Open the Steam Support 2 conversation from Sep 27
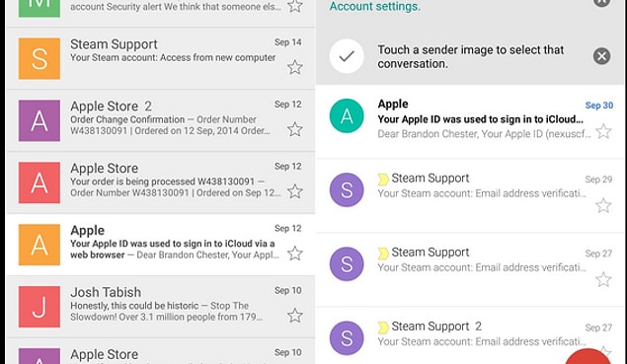 coord(470,335)
